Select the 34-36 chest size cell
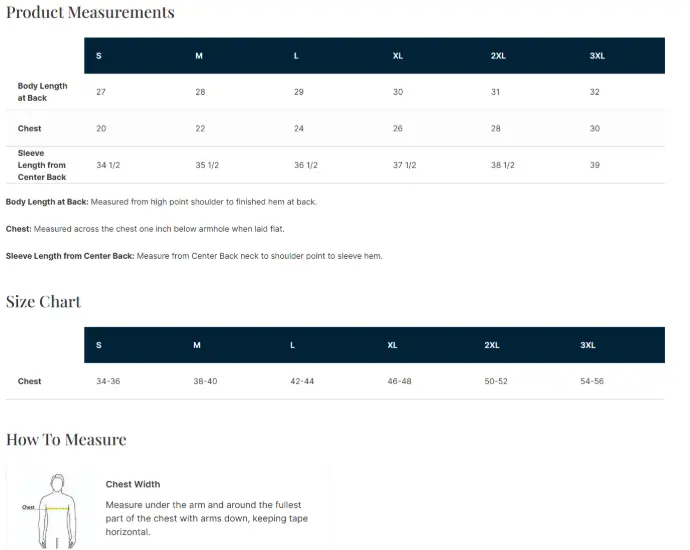Viewport: 690px width, 550px height. pyautogui.click(x=108, y=381)
